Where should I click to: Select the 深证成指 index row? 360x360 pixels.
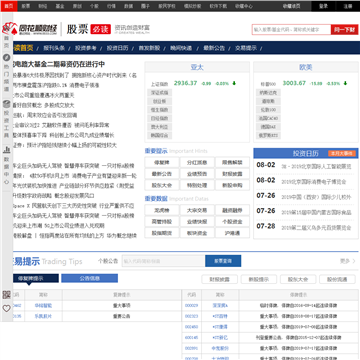click(x=160, y=93)
